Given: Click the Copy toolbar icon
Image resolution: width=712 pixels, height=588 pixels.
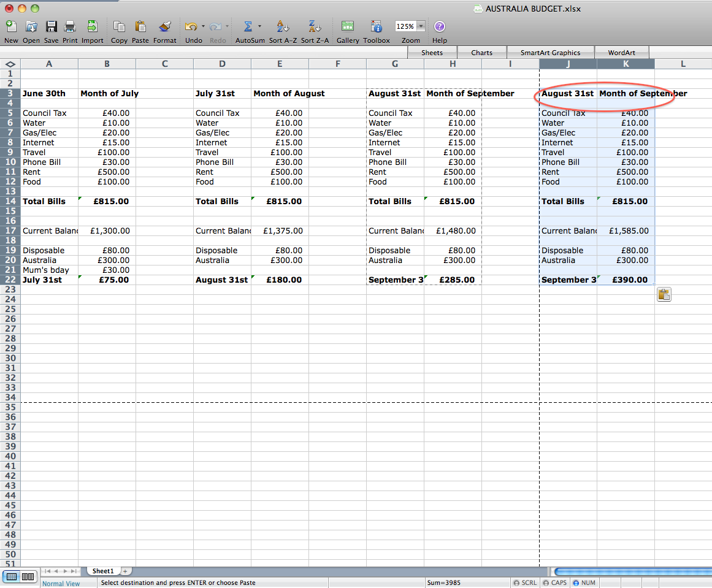Looking at the screenshot, I should [x=119, y=27].
